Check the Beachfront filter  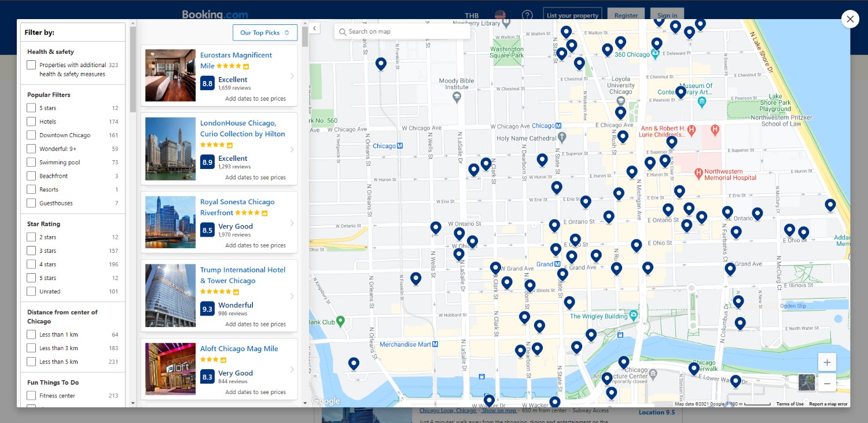coord(31,176)
